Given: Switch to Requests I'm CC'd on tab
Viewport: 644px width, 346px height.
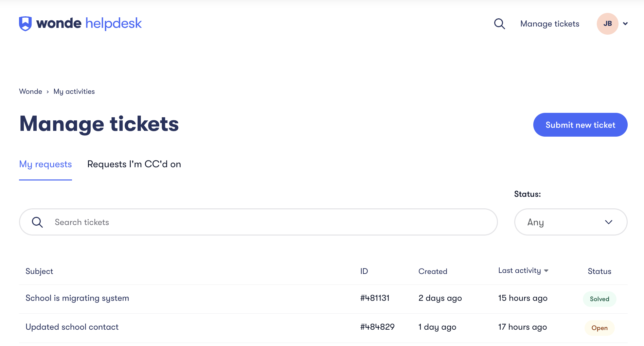Looking at the screenshot, I should tap(134, 165).
